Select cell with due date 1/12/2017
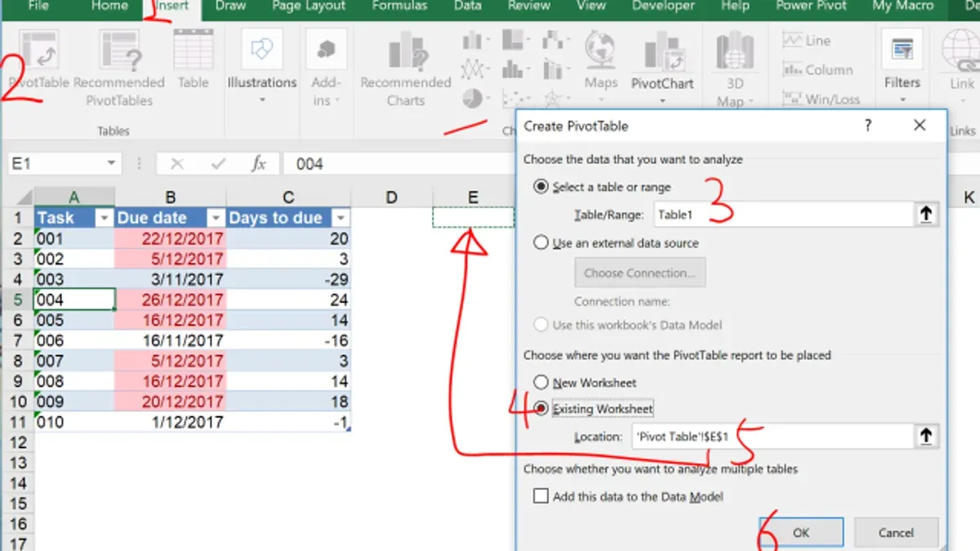The height and width of the screenshot is (551, 980). [x=170, y=422]
